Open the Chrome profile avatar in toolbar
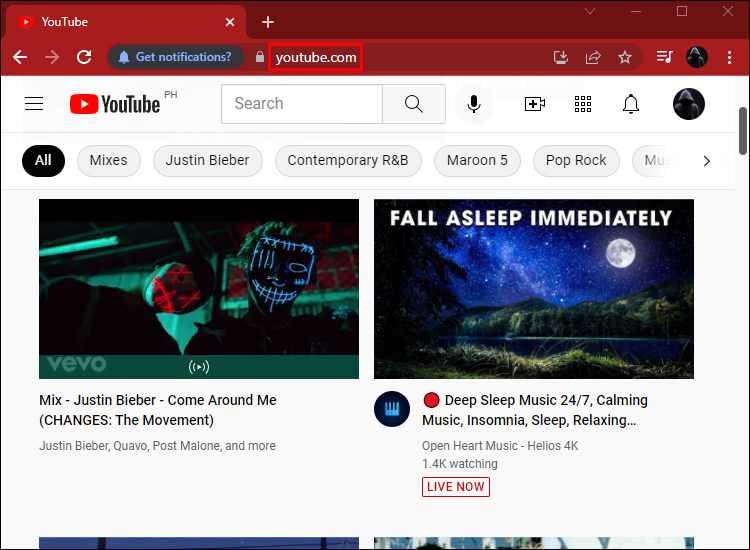This screenshot has width=750, height=550. click(697, 57)
